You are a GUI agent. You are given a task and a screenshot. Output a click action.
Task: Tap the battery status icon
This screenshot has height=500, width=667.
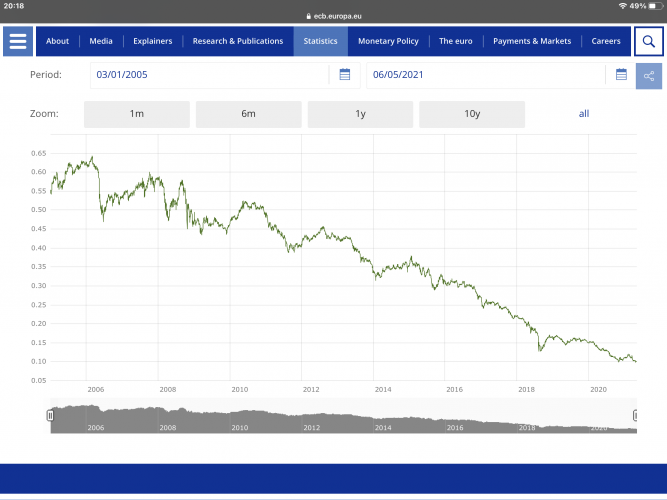click(x=655, y=6)
